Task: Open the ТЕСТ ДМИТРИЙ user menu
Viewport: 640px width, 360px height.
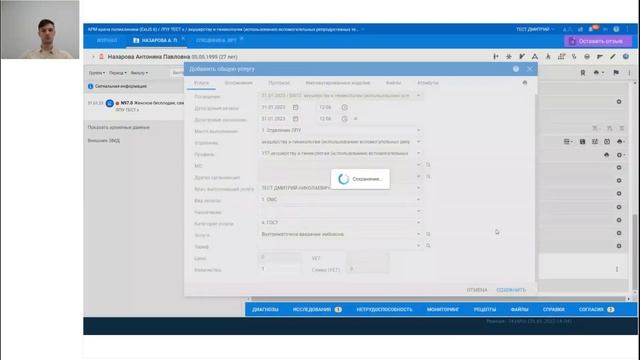Action: (x=535, y=29)
